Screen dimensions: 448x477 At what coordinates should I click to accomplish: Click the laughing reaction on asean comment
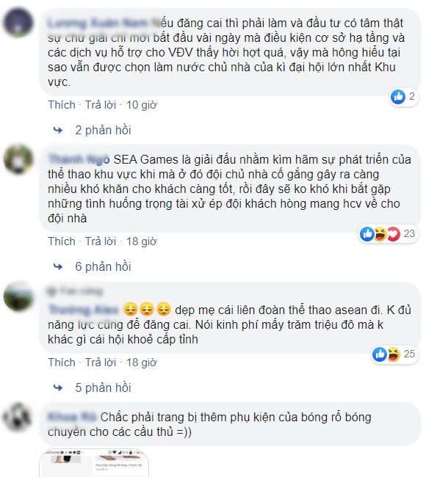coord(393,354)
